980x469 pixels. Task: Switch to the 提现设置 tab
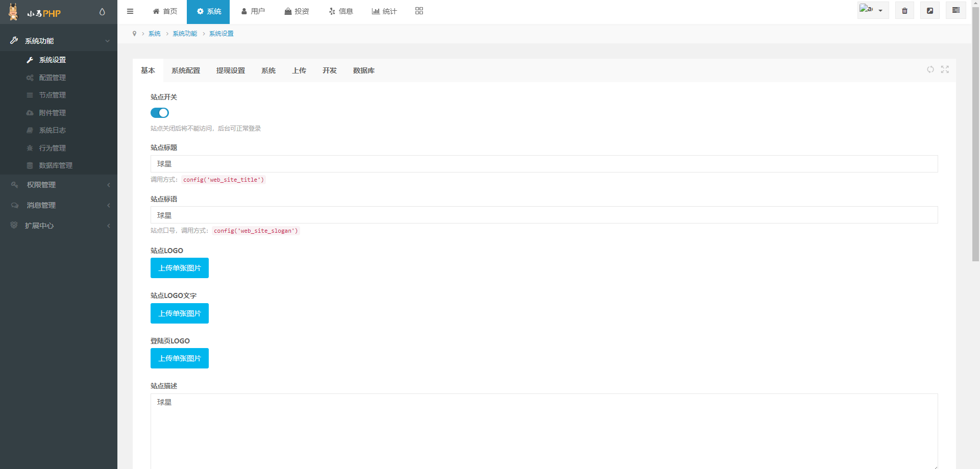[x=231, y=70]
